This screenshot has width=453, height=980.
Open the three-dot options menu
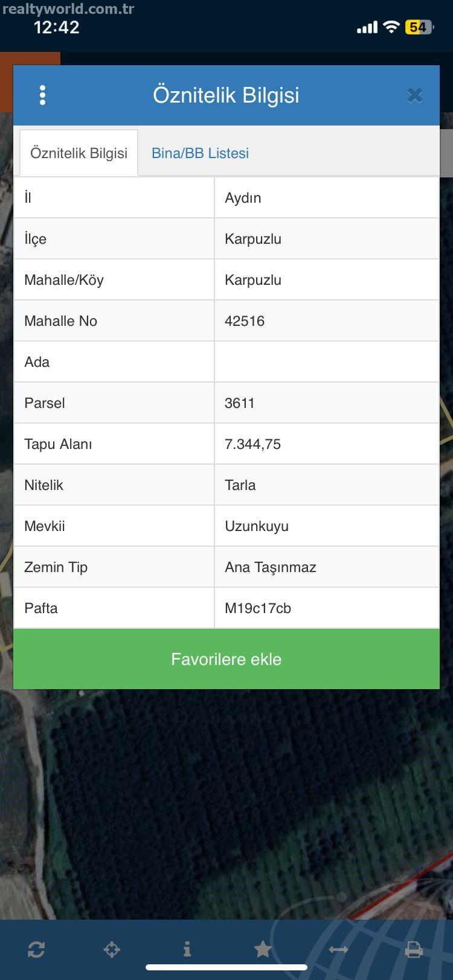[42, 95]
